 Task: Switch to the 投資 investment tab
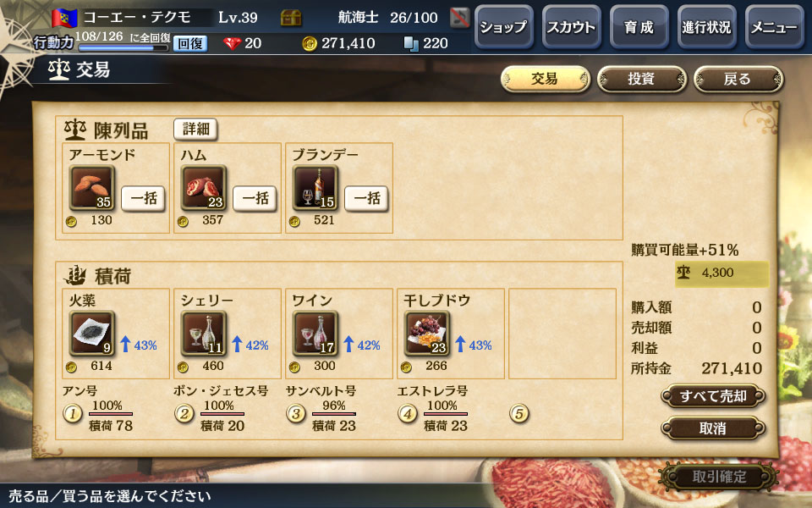[x=642, y=80]
